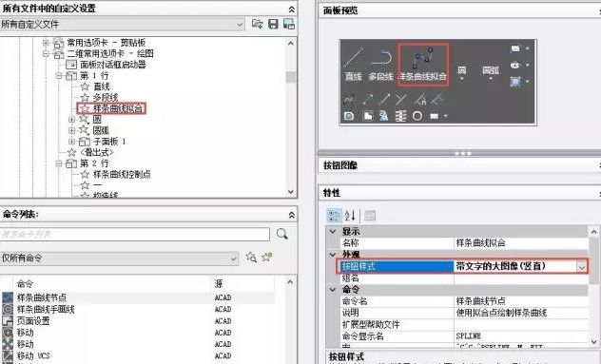Image resolution: width=601 pixels, height=364 pixels.
Task: Select 样条曲线拟合 in the tree
Action: click(x=118, y=108)
